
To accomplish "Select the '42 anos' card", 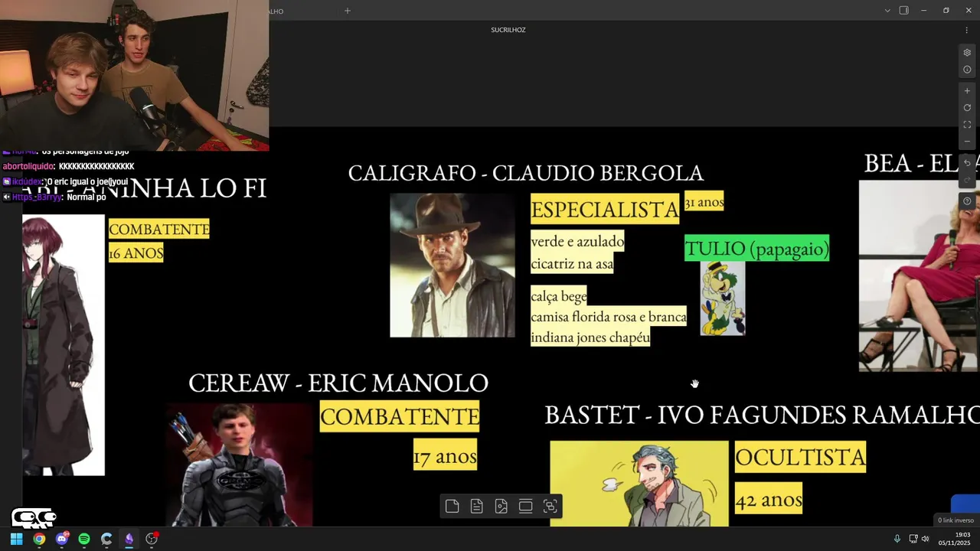I will click(769, 498).
